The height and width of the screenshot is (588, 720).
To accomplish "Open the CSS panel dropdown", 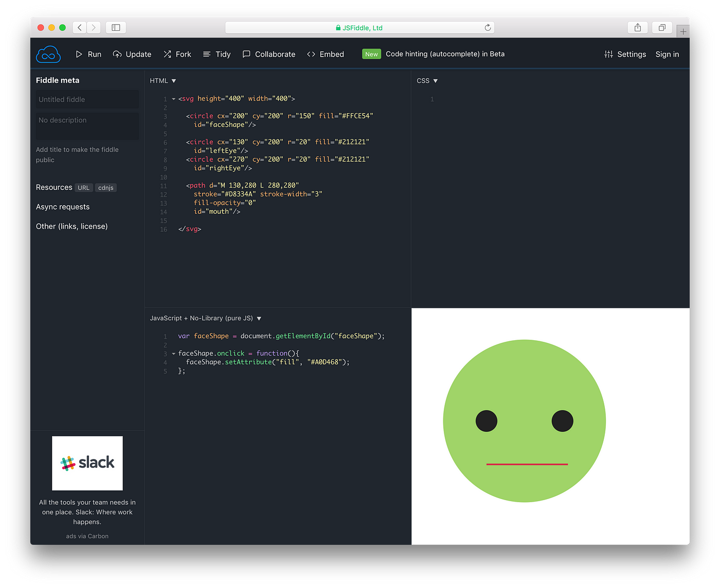I will (x=427, y=81).
